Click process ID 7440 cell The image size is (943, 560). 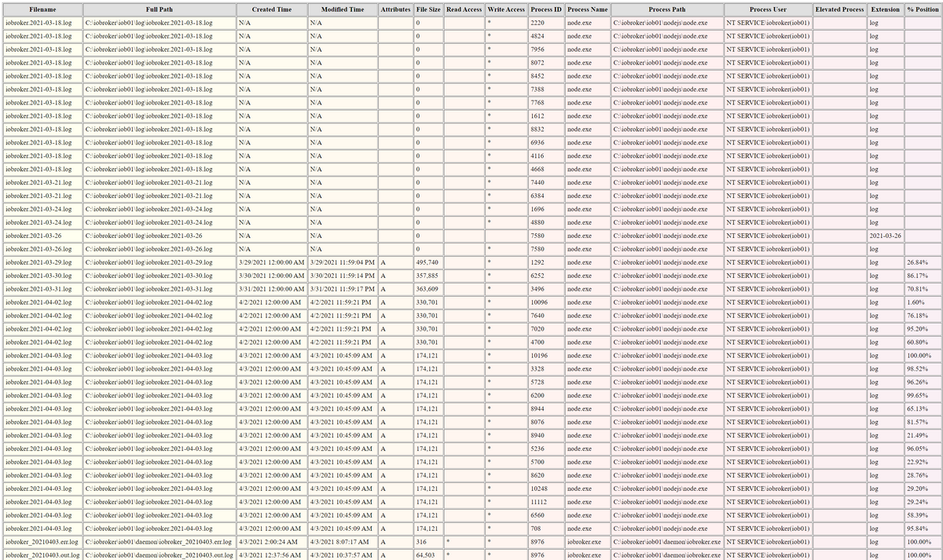[546, 182]
